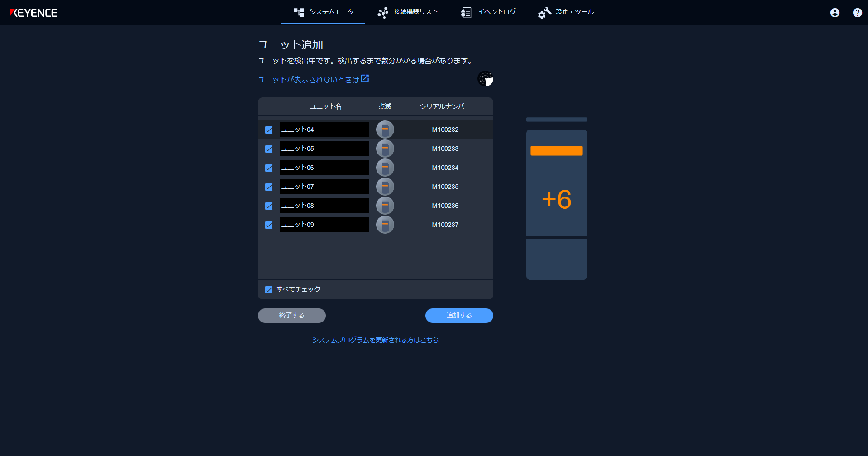Toggle the すべてチェック checkbox
Image resolution: width=868 pixels, height=456 pixels.
(269, 290)
